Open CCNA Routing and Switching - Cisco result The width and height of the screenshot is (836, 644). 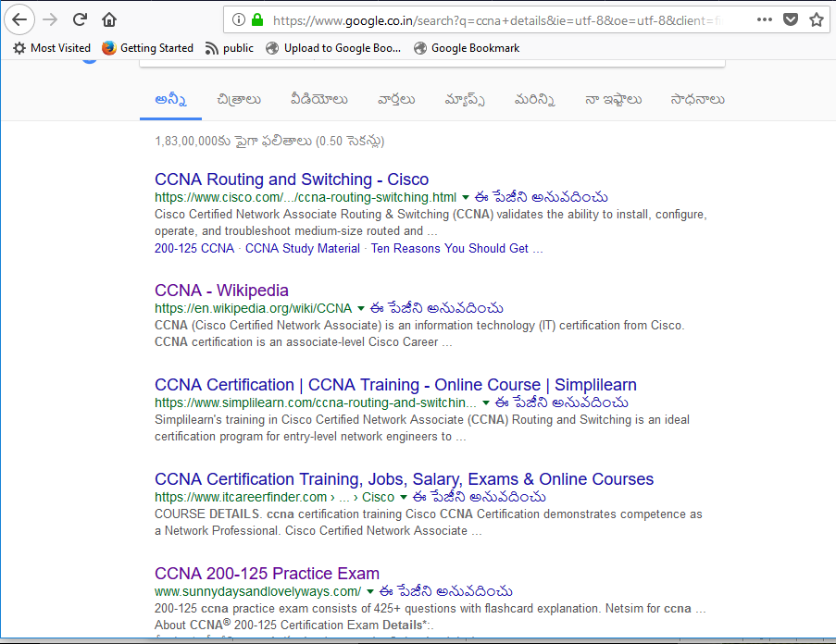292,180
